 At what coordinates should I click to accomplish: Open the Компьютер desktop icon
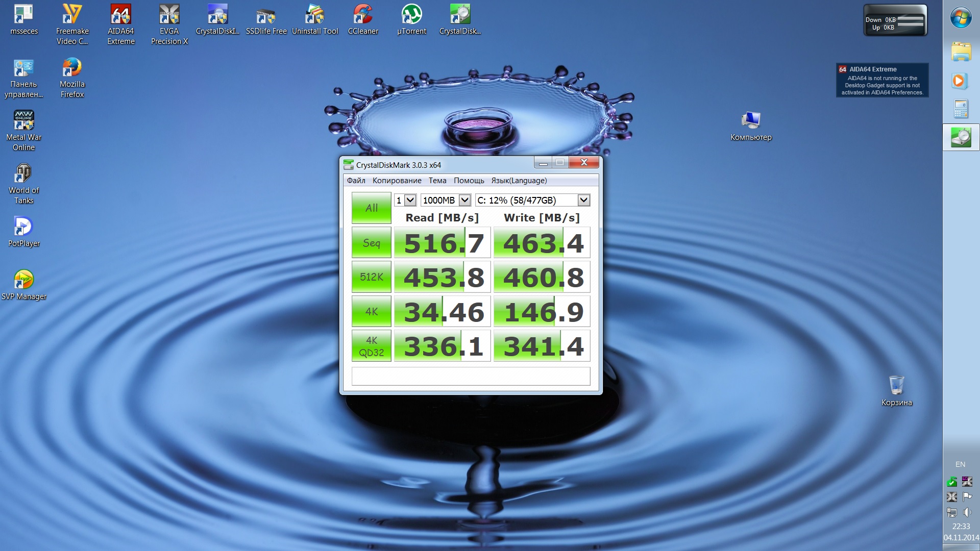(x=751, y=126)
